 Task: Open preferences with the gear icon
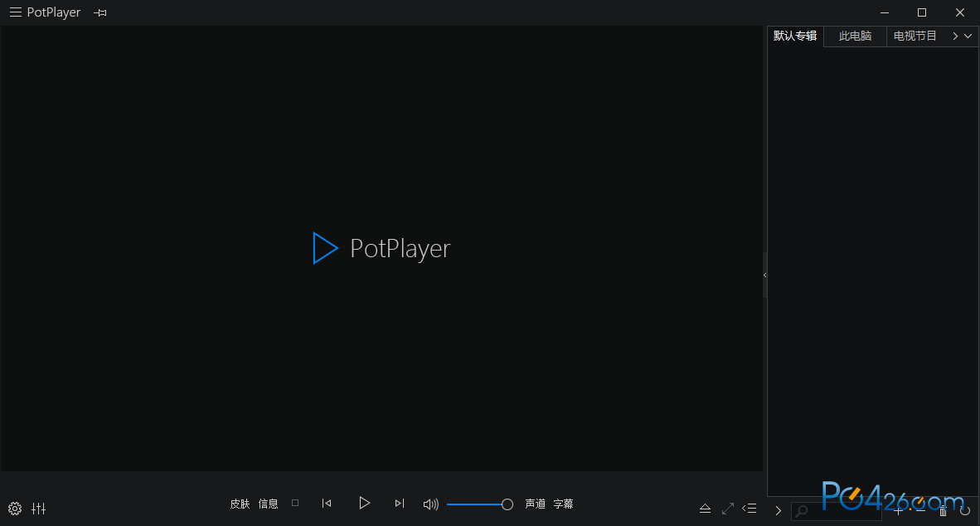tap(15, 509)
